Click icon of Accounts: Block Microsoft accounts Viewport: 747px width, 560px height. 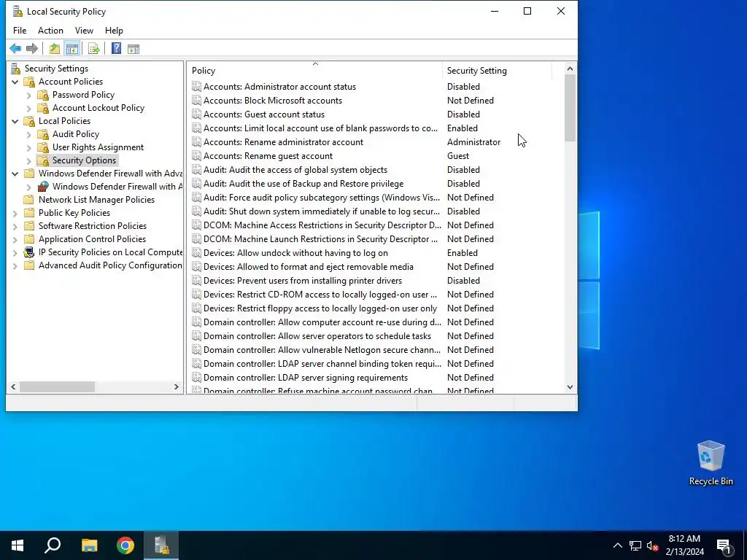point(196,101)
